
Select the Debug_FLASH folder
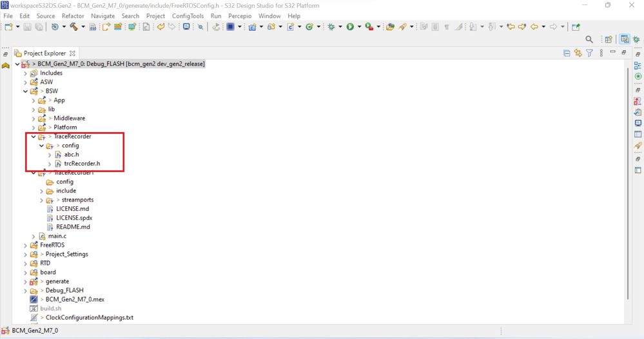pyautogui.click(x=64, y=290)
